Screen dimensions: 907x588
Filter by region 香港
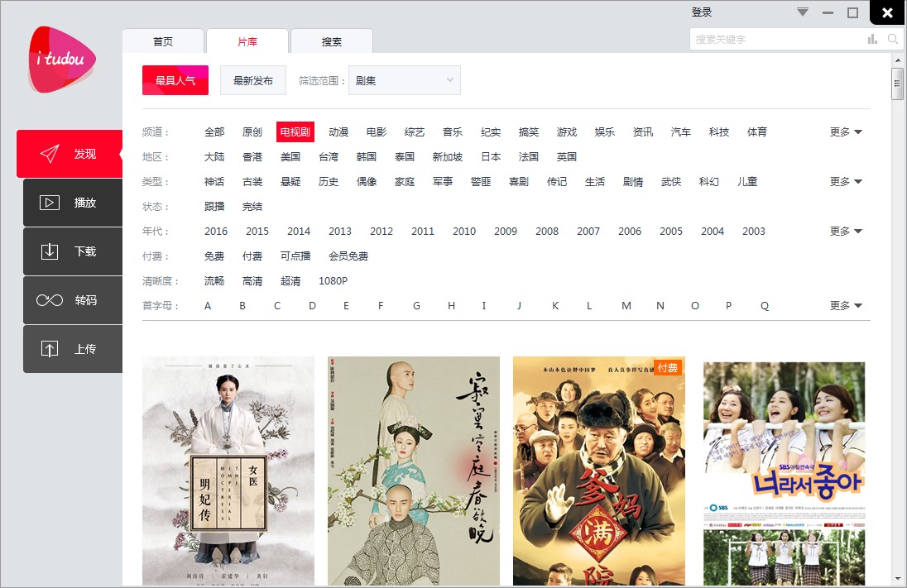pos(252,156)
